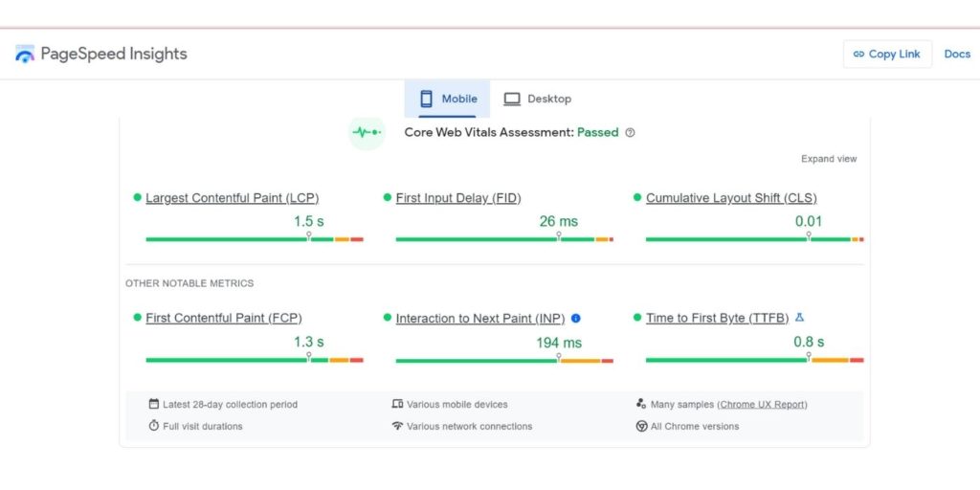The width and height of the screenshot is (980, 490).
Task: Open the Cumulative Layout Shift (CLS) link
Action: click(x=731, y=198)
